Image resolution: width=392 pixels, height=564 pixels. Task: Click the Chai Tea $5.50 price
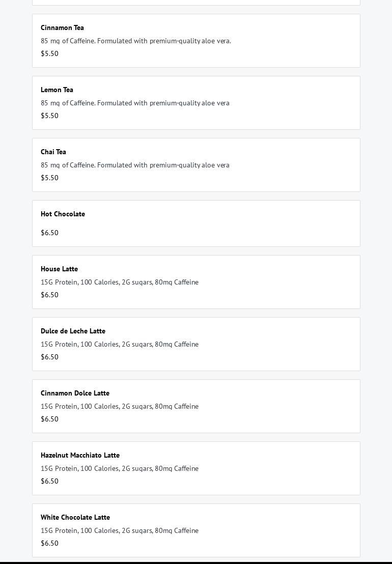[49, 178]
